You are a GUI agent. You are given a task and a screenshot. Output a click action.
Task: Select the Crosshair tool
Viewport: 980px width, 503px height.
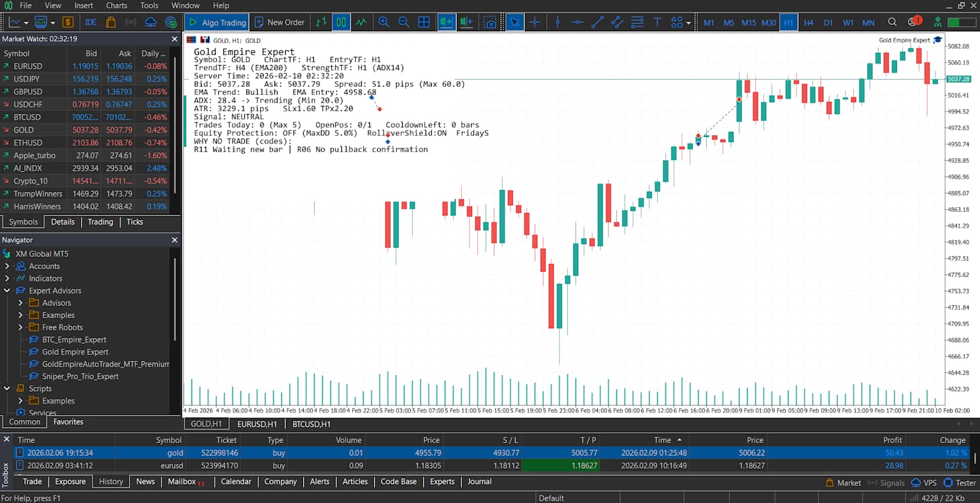tap(535, 22)
